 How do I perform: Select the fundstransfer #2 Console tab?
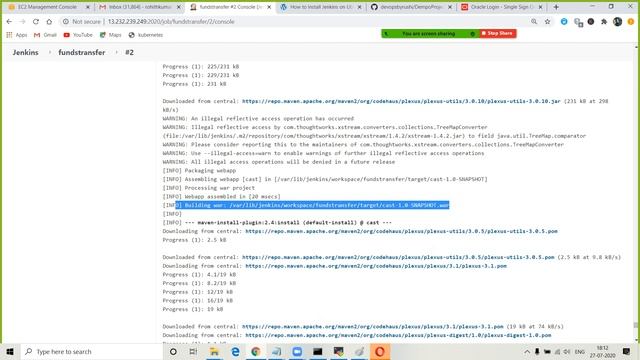[x=230, y=7]
